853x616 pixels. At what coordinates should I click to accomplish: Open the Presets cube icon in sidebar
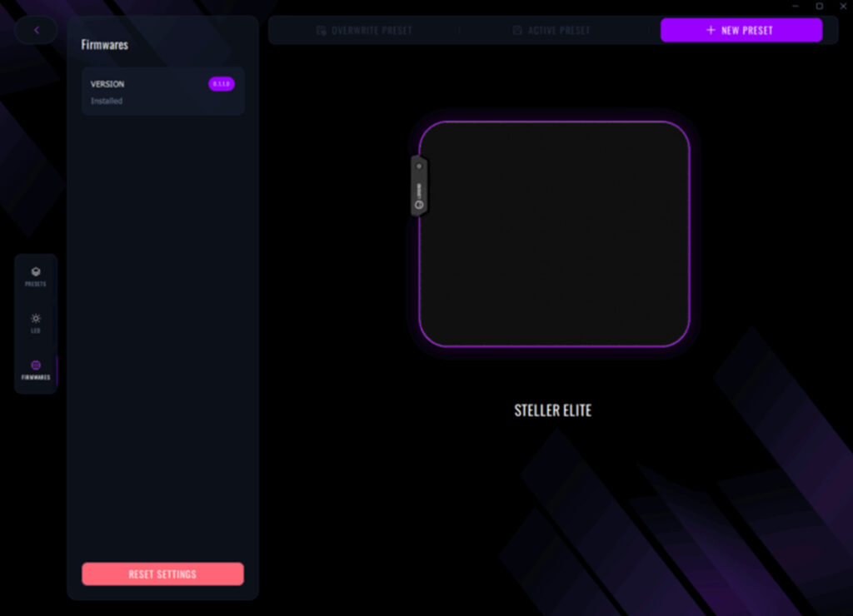pyautogui.click(x=36, y=272)
